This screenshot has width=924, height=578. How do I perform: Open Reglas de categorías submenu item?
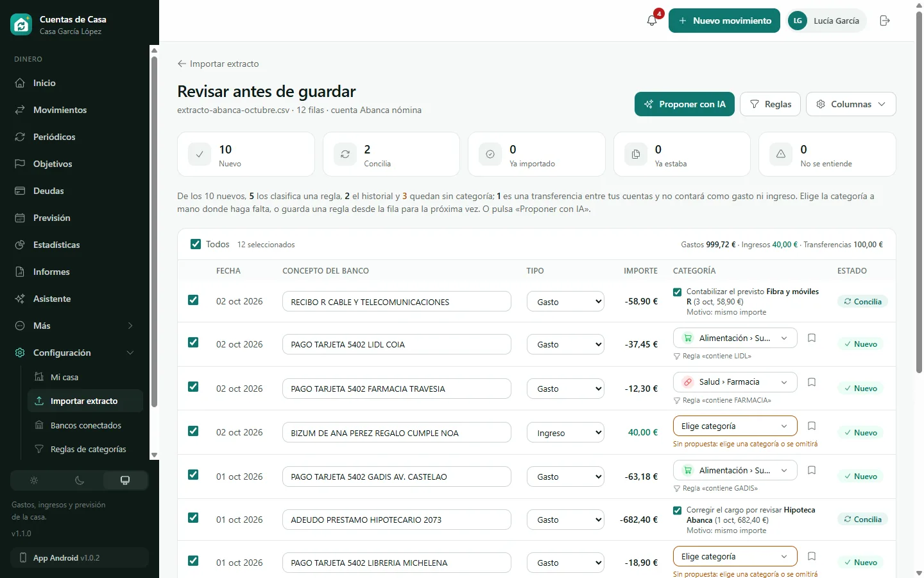[85, 449]
